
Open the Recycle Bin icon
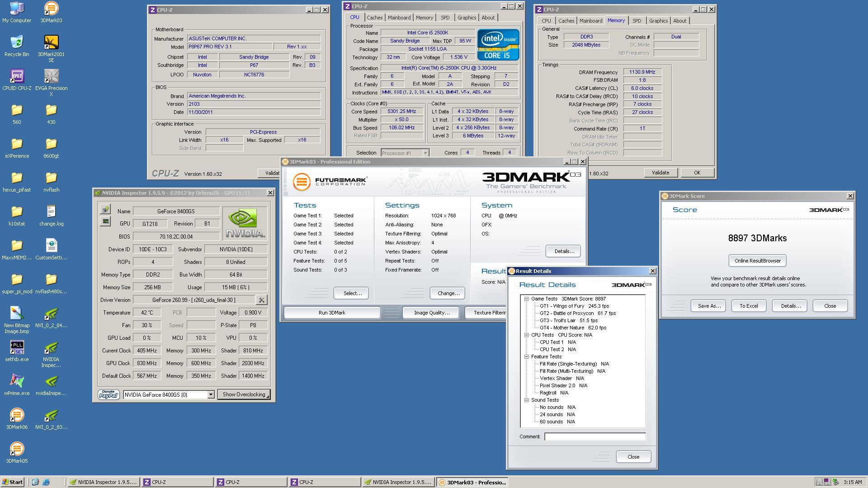click(x=17, y=46)
